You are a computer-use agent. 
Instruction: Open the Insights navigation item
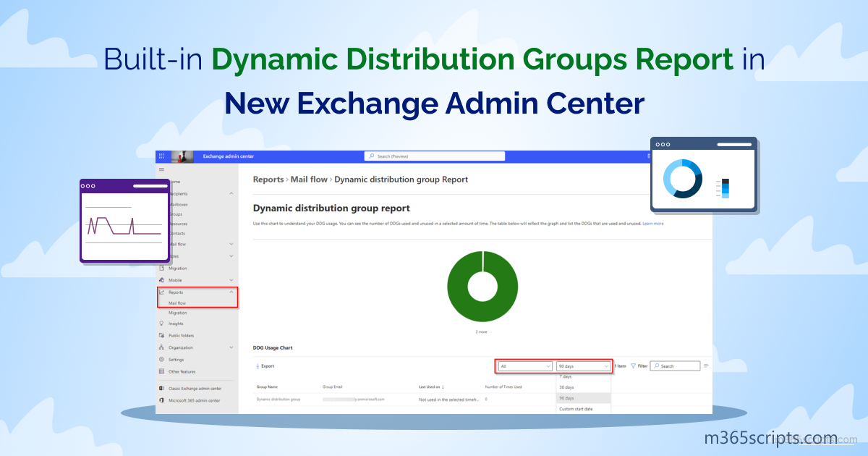click(176, 324)
